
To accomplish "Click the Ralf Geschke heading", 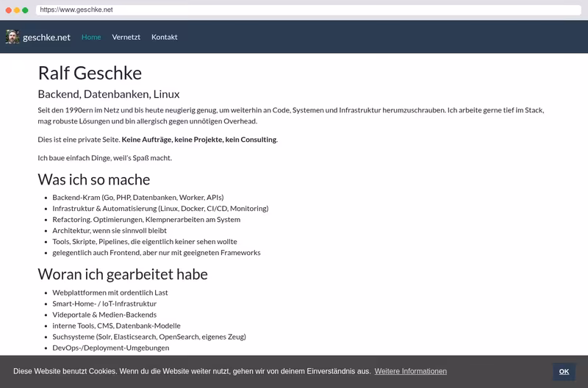I will click(90, 73).
